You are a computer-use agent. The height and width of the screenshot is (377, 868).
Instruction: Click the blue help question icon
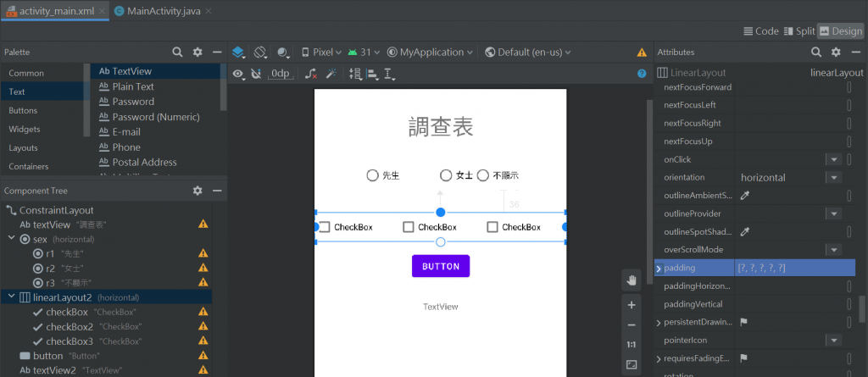point(642,73)
